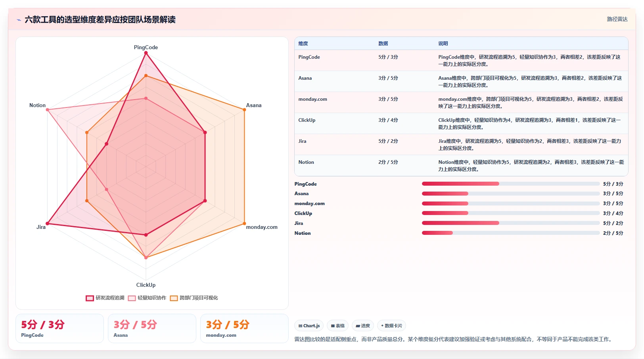Click the Notion progress bar
This screenshot has width=644, height=359.
coord(511,233)
